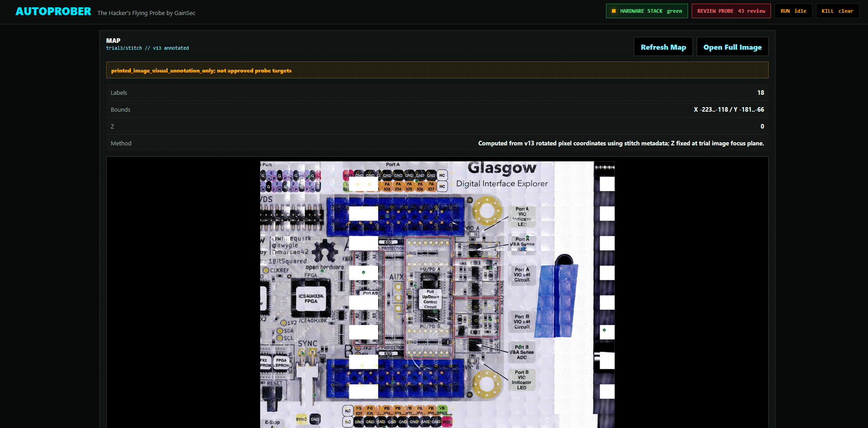Open Full Image of the stitch map

click(x=732, y=46)
